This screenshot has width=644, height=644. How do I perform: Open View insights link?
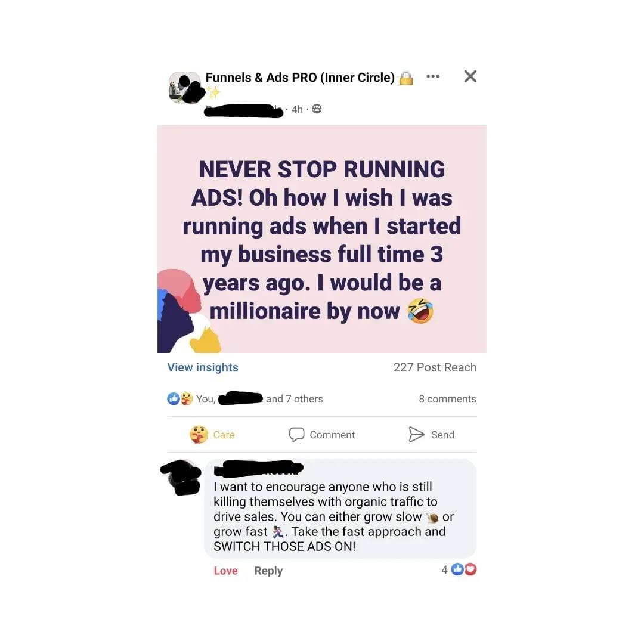[x=203, y=367]
